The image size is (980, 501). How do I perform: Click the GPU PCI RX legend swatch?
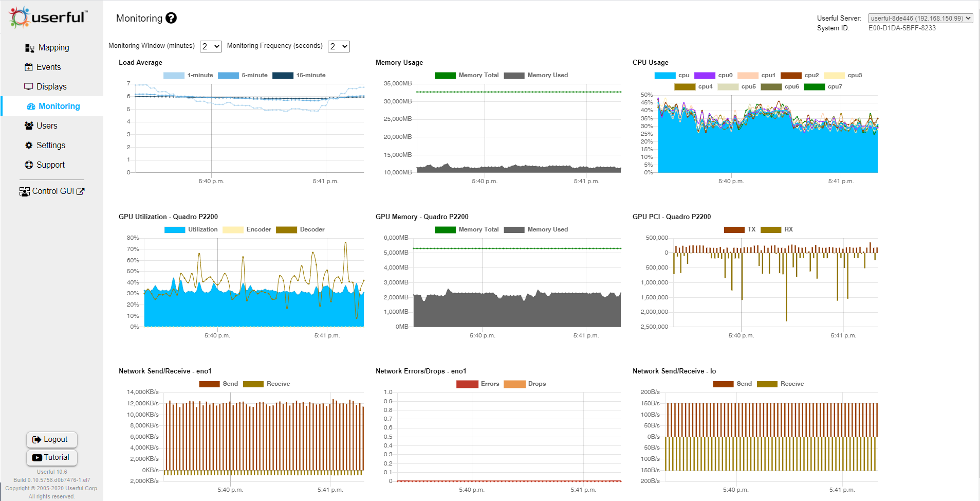(x=771, y=229)
